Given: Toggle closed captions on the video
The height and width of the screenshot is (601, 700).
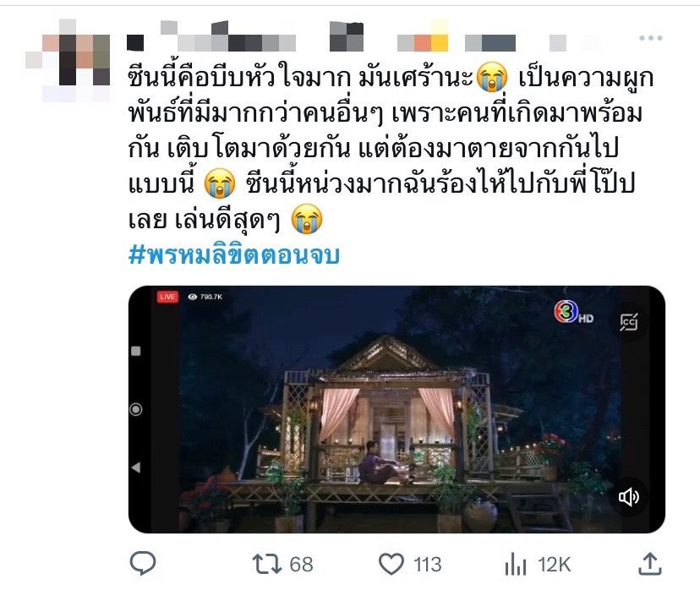Looking at the screenshot, I should point(629,322).
